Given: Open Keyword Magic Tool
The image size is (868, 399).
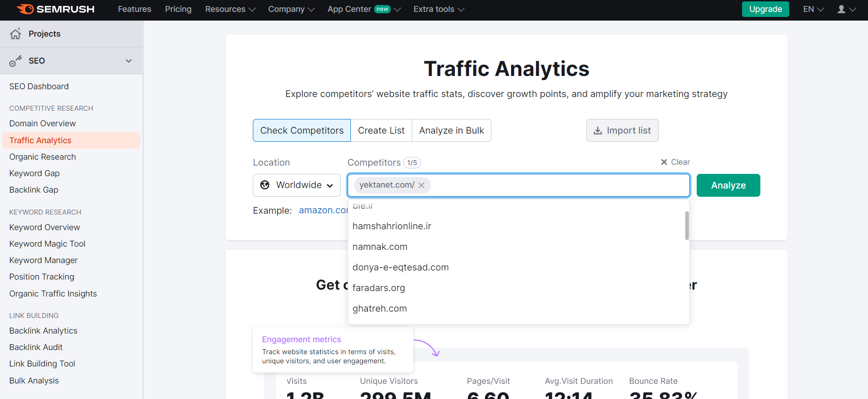Looking at the screenshot, I should 47,244.
